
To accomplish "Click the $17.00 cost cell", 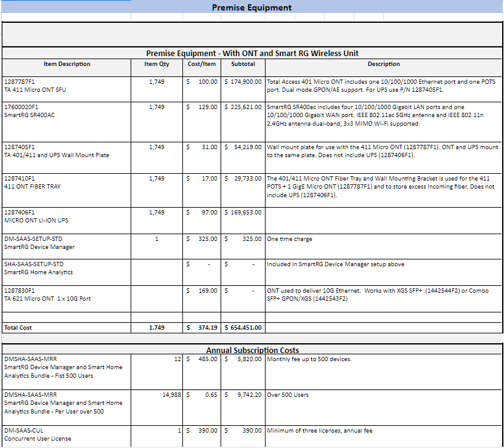I will [201, 190].
